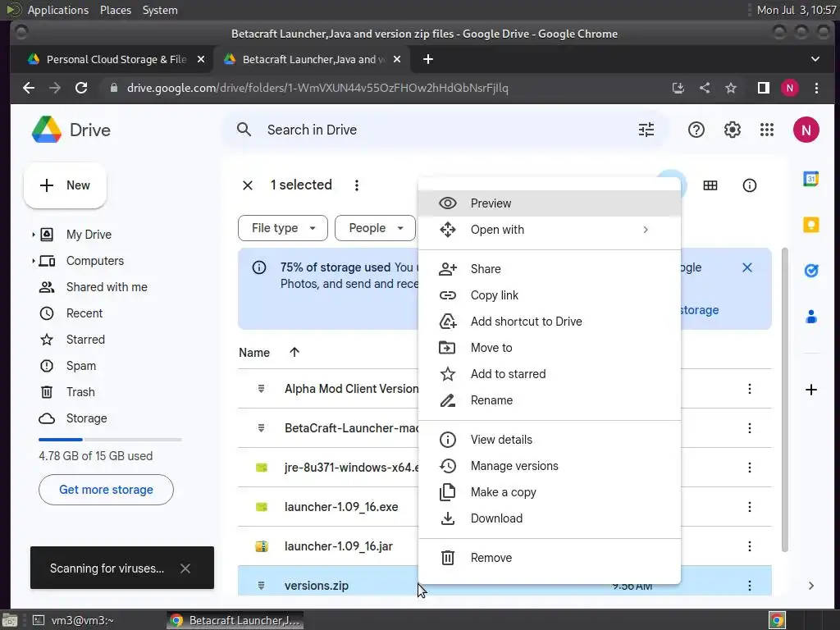Open the Help support icon
The height and width of the screenshot is (630, 840).
click(696, 130)
